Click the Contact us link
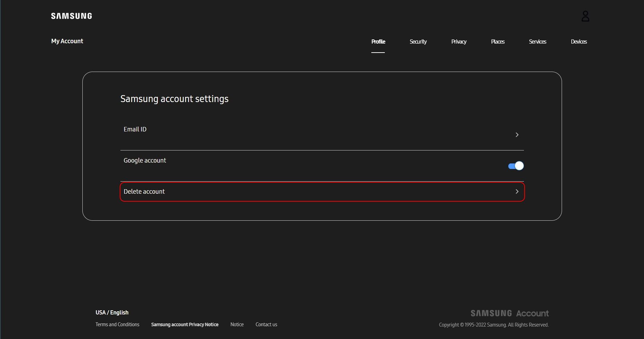Screen dimensions: 644x339 pos(266,324)
